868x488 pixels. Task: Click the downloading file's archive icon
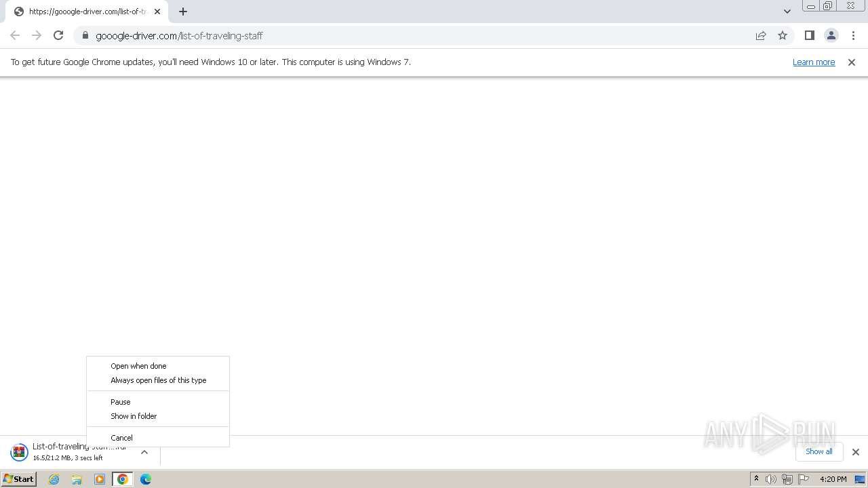[x=19, y=452]
